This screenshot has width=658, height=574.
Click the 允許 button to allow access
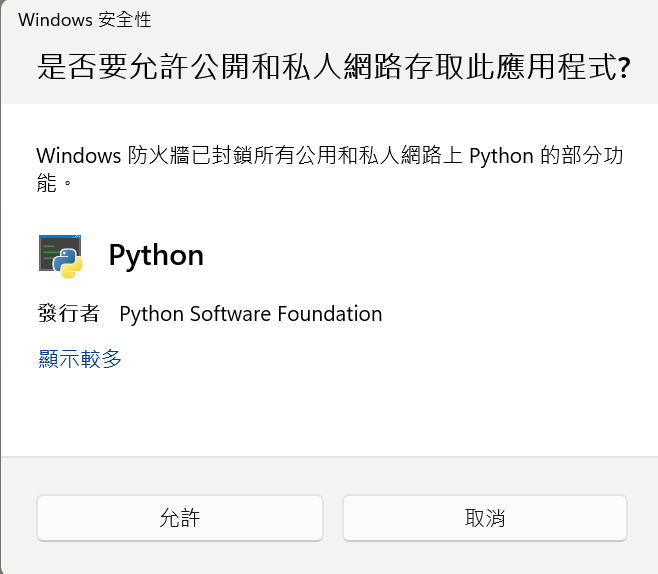pos(180,518)
